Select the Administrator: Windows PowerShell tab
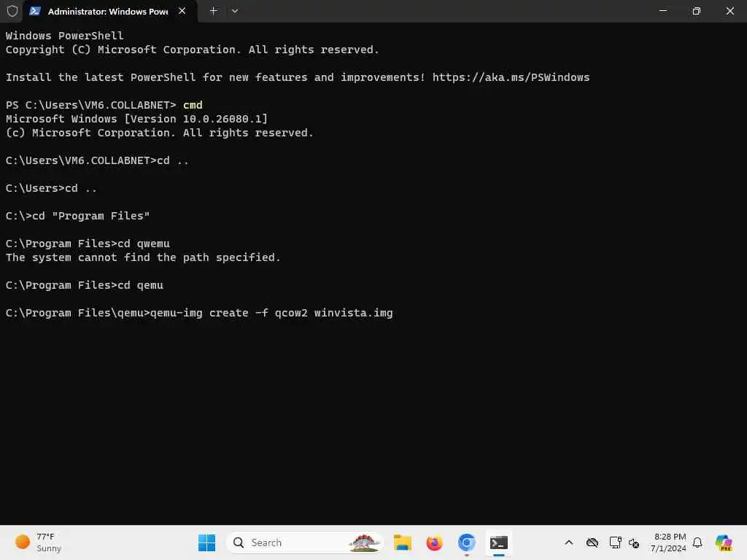The width and height of the screenshot is (747, 560). [109, 11]
